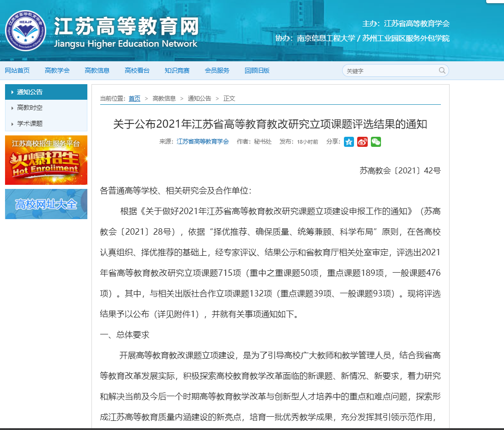Open the 火爆招生 Hot Enrollment banner
Viewport: 504px width, 430px height.
pyautogui.click(x=46, y=160)
